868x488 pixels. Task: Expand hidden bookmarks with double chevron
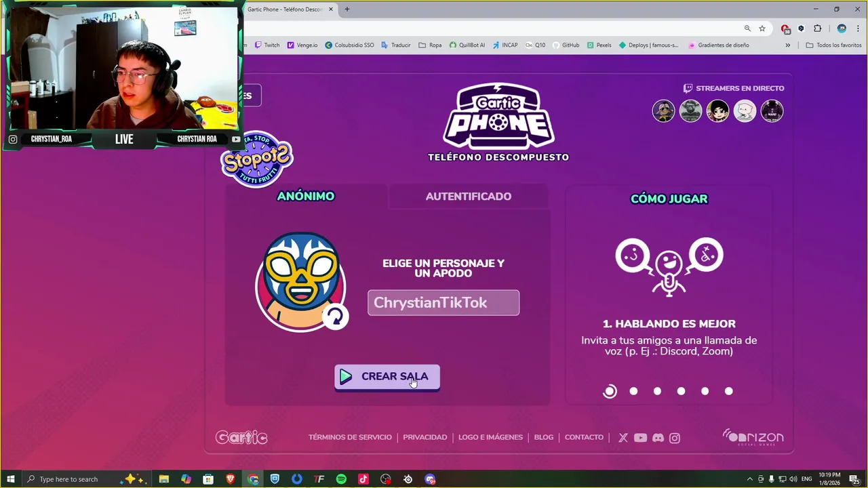[x=788, y=45]
